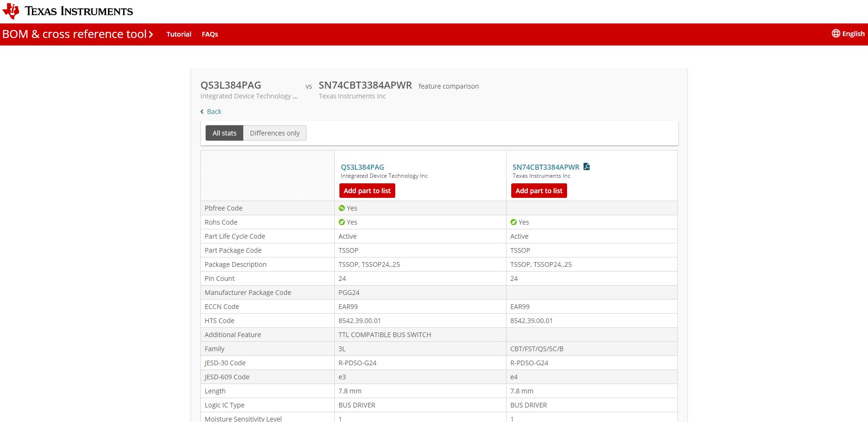Add QS3L384PAG part to list
The height and width of the screenshot is (422, 868).
point(367,191)
